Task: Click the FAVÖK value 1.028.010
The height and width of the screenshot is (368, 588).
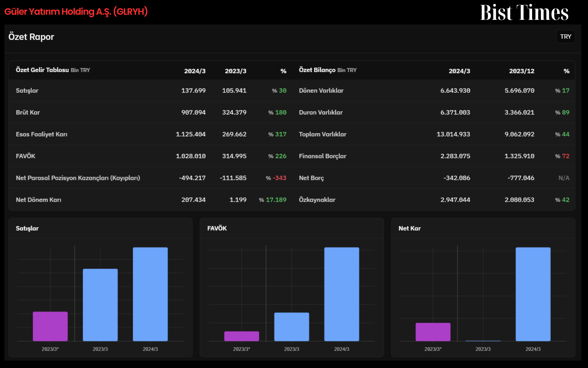Action: click(x=191, y=156)
